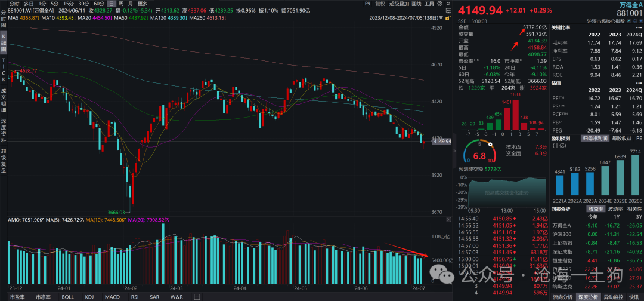This screenshot has height=301, width=644.
Task: Toggle the lock icon near the date range
Action: click(x=448, y=18)
